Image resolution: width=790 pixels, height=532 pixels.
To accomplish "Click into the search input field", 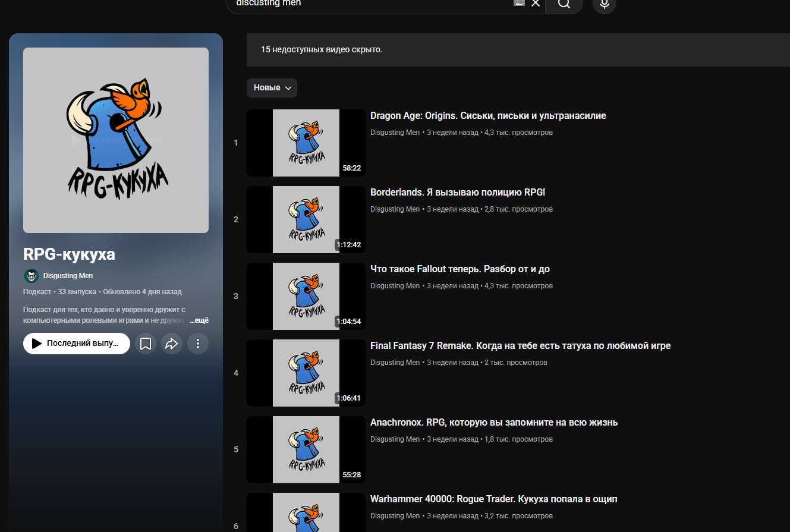I will click(x=369, y=4).
